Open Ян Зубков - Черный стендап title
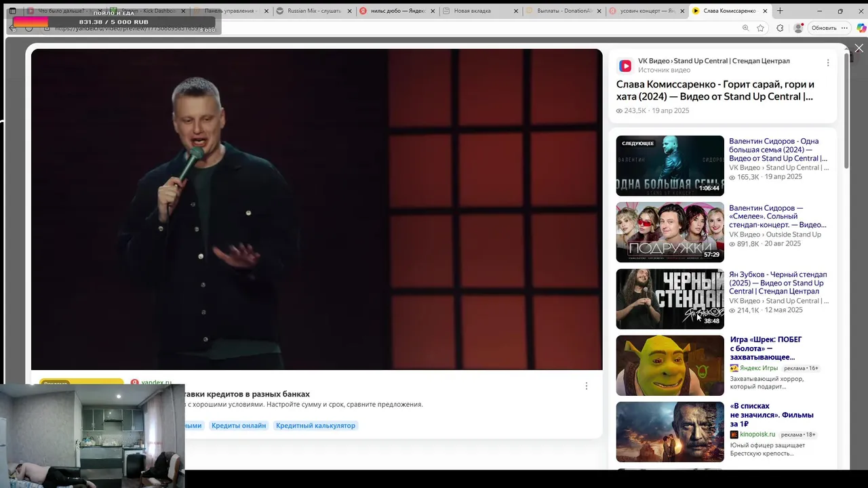868x488 pixels. (778, 283)
